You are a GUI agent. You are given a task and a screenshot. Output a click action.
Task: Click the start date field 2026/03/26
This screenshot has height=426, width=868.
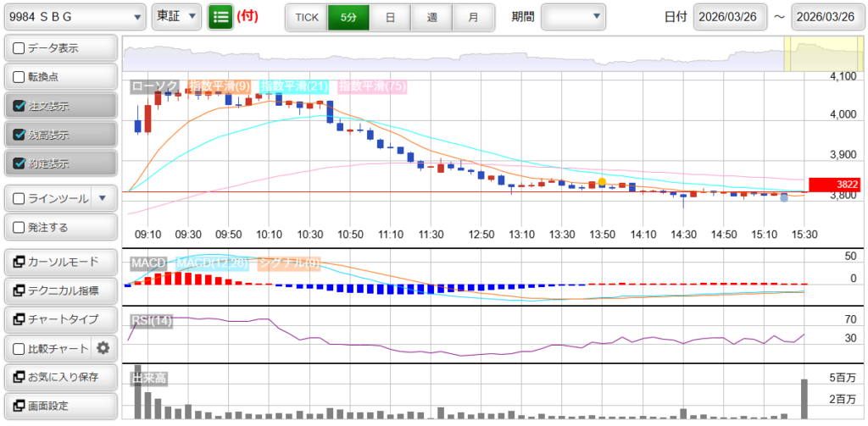click(x=730, y=16)
